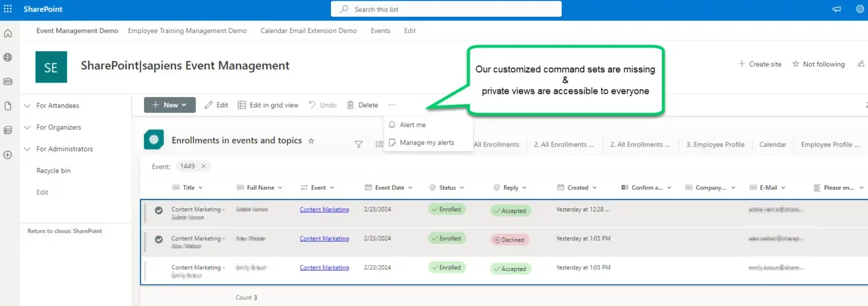This screenshot has width=868, height=306.
Task: Open the New dropdown button
Action: pos(170,105)
